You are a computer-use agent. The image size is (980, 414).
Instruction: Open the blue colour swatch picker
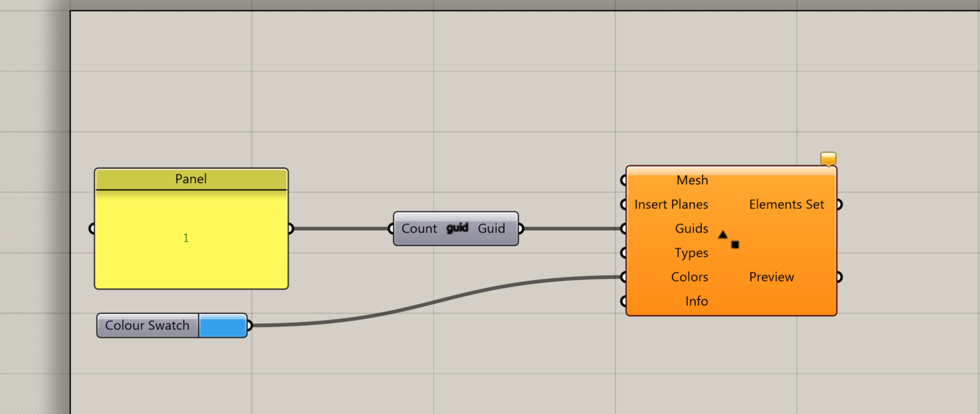(x=223, y=325)
